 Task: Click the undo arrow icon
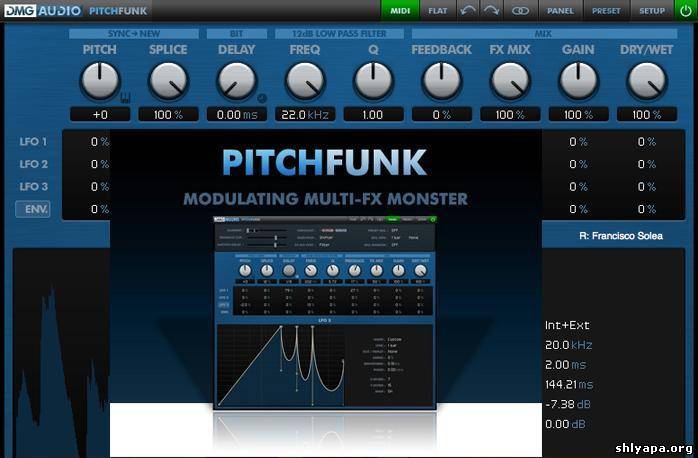(x=469, y=11)
